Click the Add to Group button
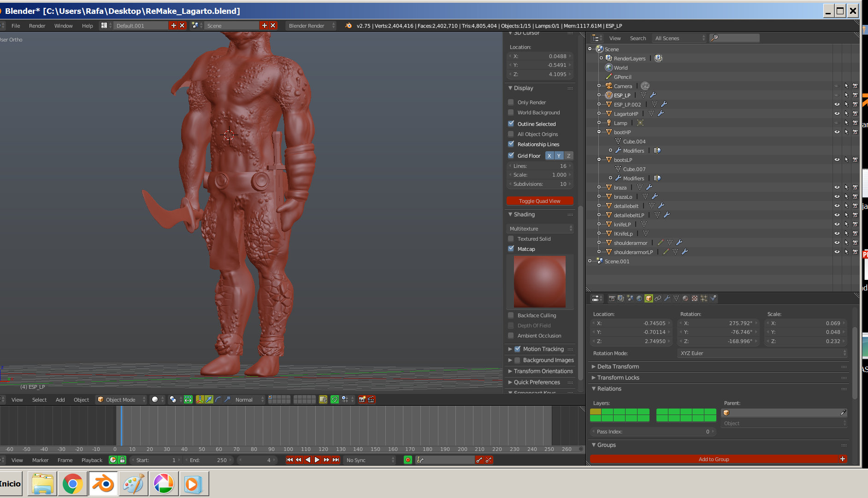 [x=713, y=459]
